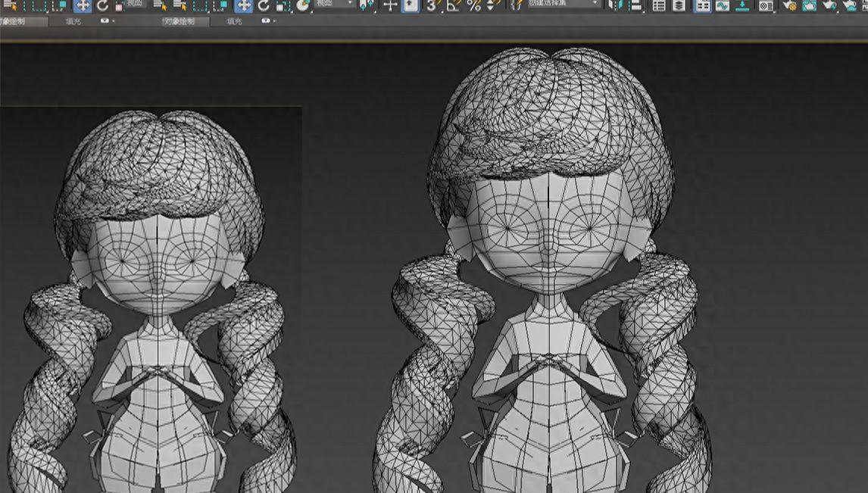Pick the Select and Place tool

point(303,5)
